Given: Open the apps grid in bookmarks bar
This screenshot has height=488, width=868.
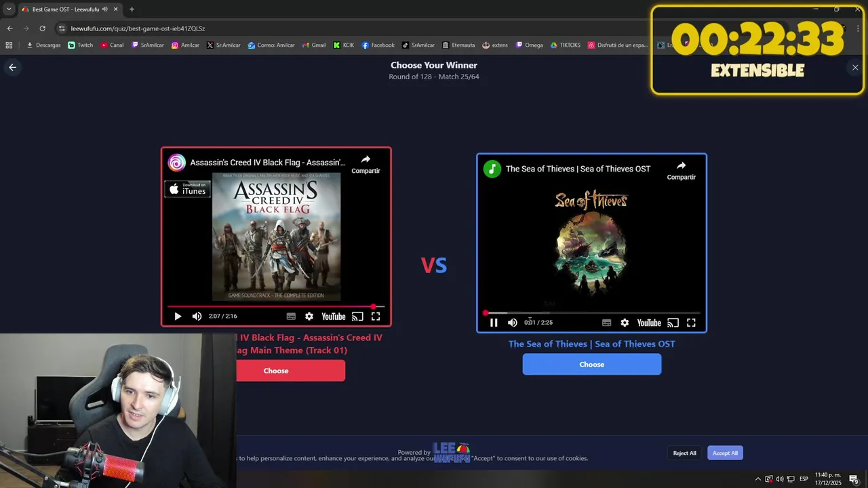Looking at the screenshot, I should tap(9, 45).
